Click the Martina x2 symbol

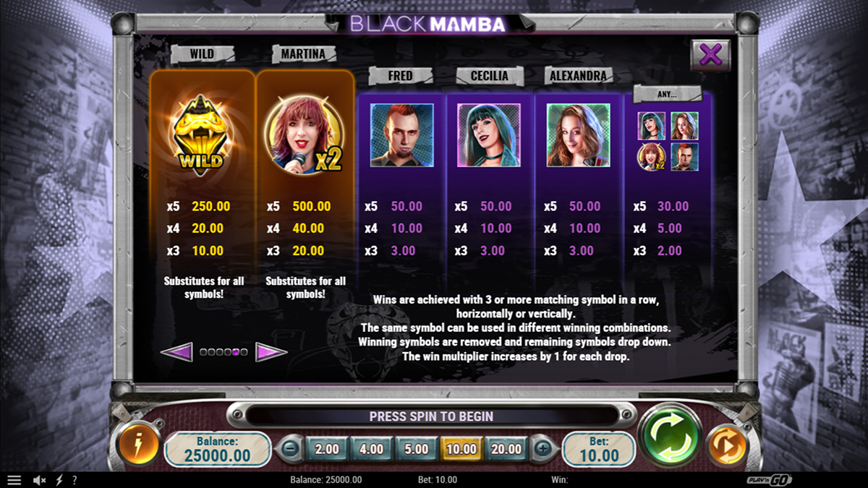pos(303,136)
